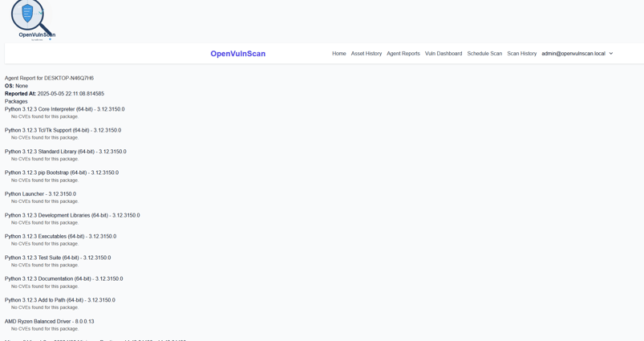
Task: Click the OpenVulnScan magnifier shield logo
Action: coord(33,20)
